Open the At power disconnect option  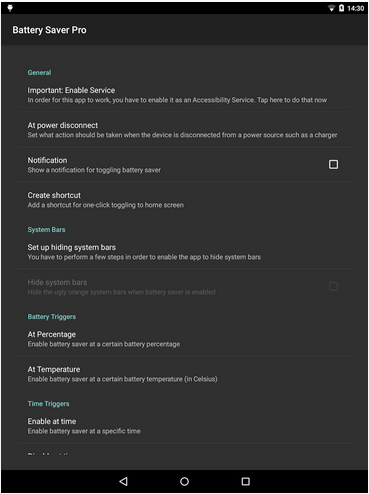(x=184, y=130)
